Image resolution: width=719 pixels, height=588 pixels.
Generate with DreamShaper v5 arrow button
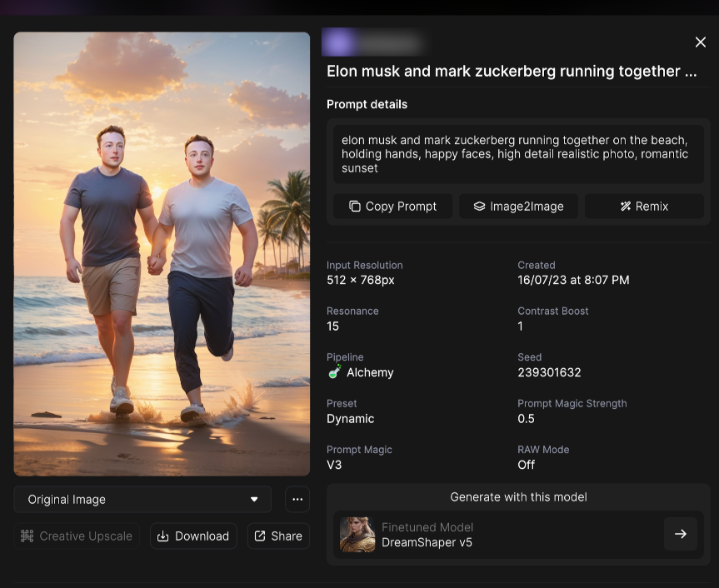coord(681,534)
